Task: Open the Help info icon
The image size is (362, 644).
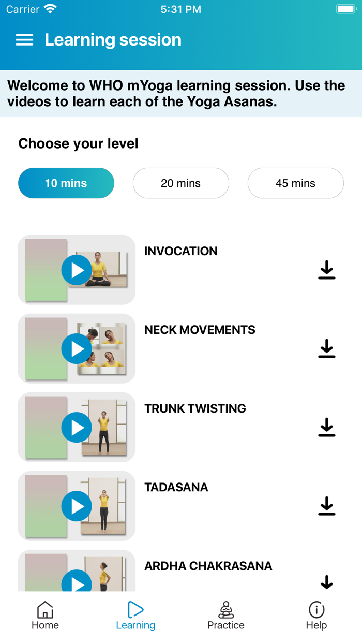Action: (x=316, y=609)
